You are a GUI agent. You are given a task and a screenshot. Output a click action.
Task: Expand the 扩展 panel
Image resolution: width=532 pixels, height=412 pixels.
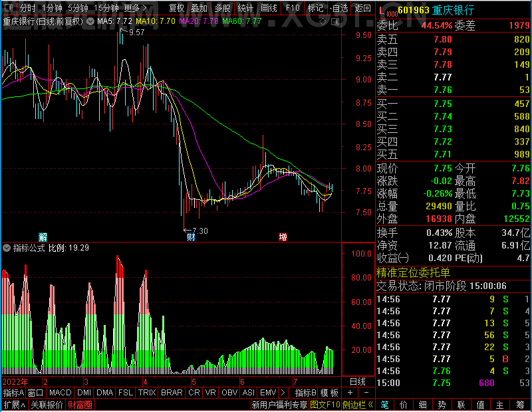pyautogui.click(x=15, y=405)
